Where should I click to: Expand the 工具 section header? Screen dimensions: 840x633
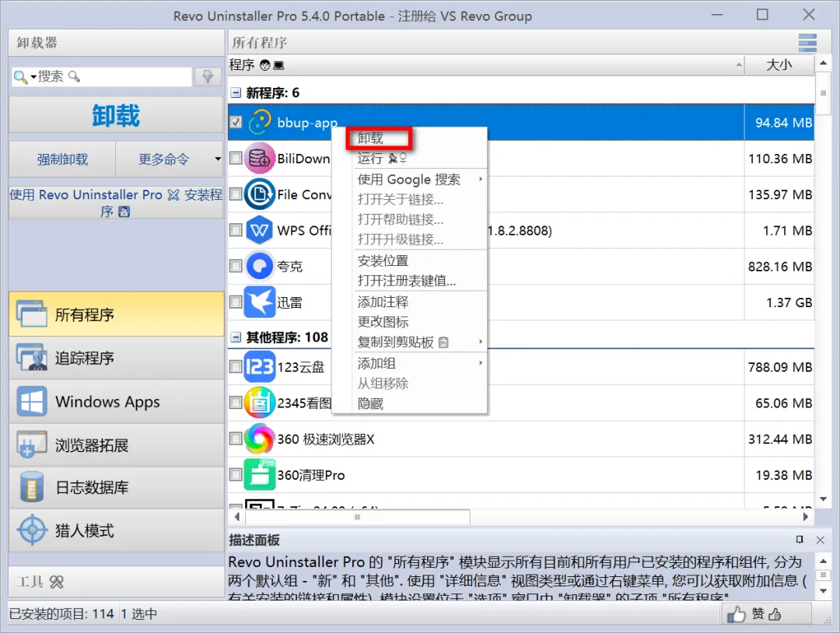(x=116, y=582)
